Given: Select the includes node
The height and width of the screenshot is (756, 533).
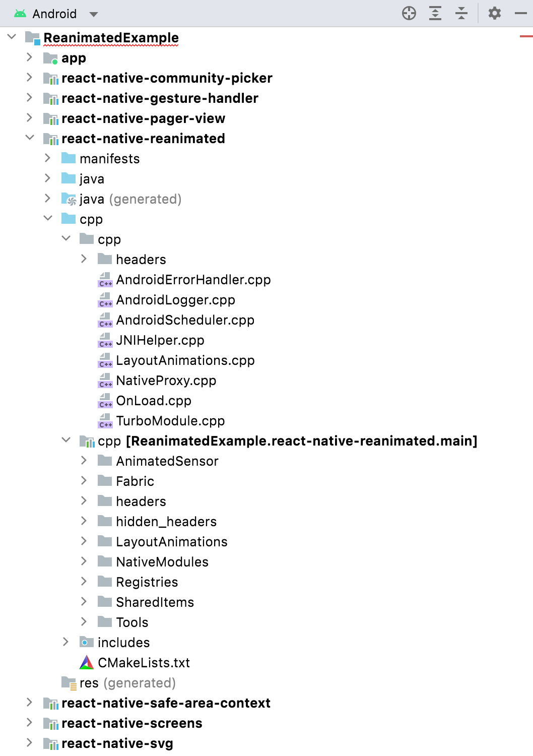Looking at the screenshot, I should pos(124,642).
